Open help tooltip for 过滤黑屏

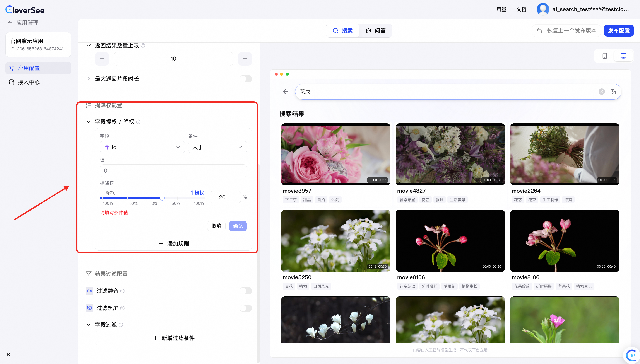(x=122, y=308)
